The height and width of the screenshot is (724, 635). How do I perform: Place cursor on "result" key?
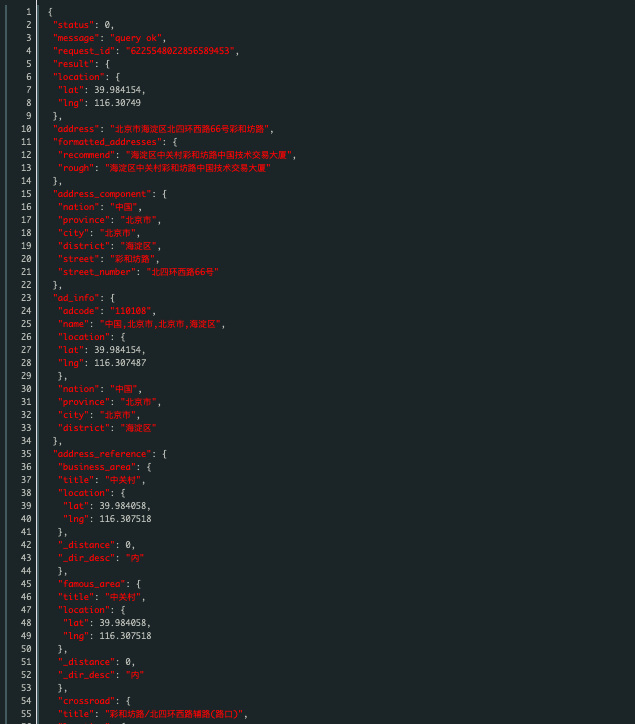73,64
